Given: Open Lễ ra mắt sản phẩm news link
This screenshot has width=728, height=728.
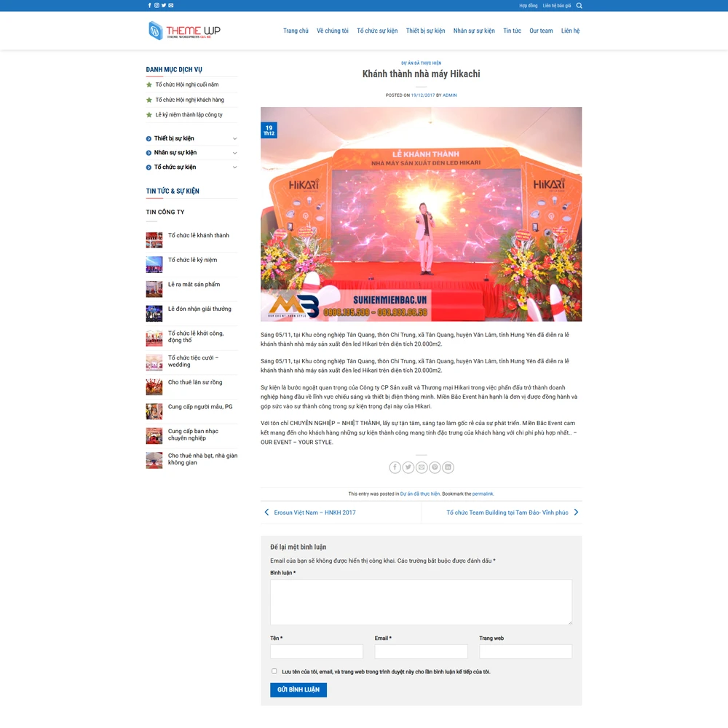Looking at the screenshot, I should (x=194, y=285).
